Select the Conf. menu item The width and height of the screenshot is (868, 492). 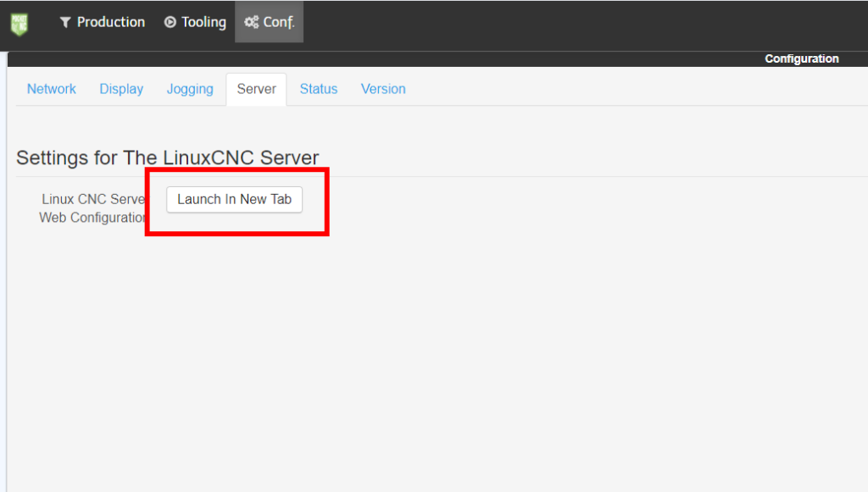coord(269,22)
